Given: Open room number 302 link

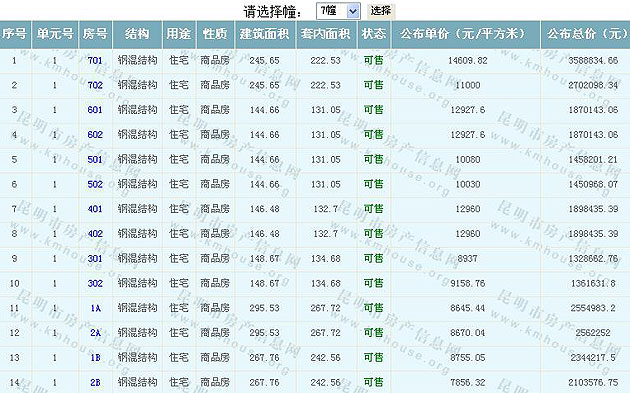Looking at the screenshot, I should pos(95,283).
